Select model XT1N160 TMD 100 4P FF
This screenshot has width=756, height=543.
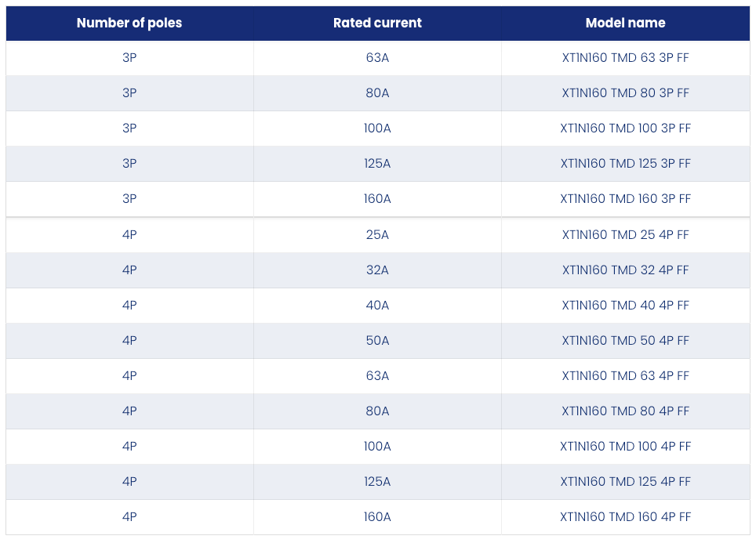point(625,446)
